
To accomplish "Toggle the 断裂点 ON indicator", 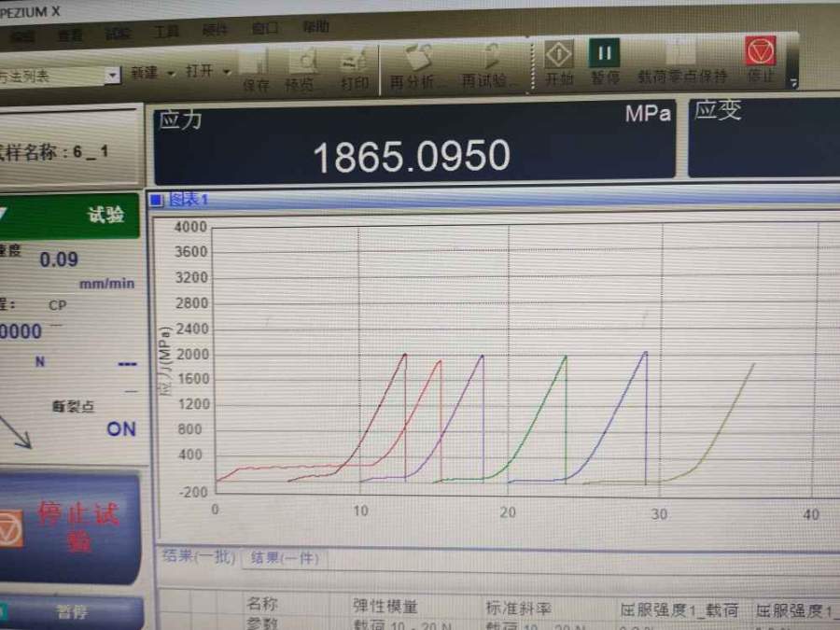I will point(120,429).
